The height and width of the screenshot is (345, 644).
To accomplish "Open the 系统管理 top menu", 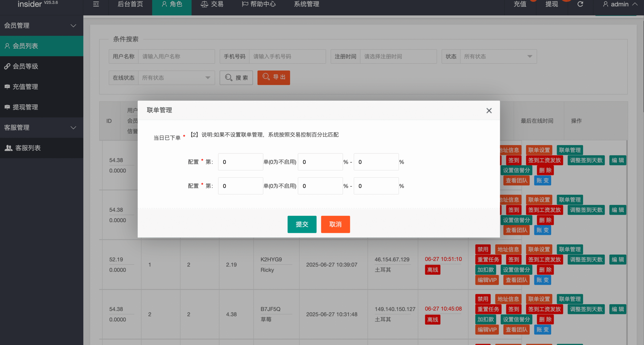I will (306, 4).
